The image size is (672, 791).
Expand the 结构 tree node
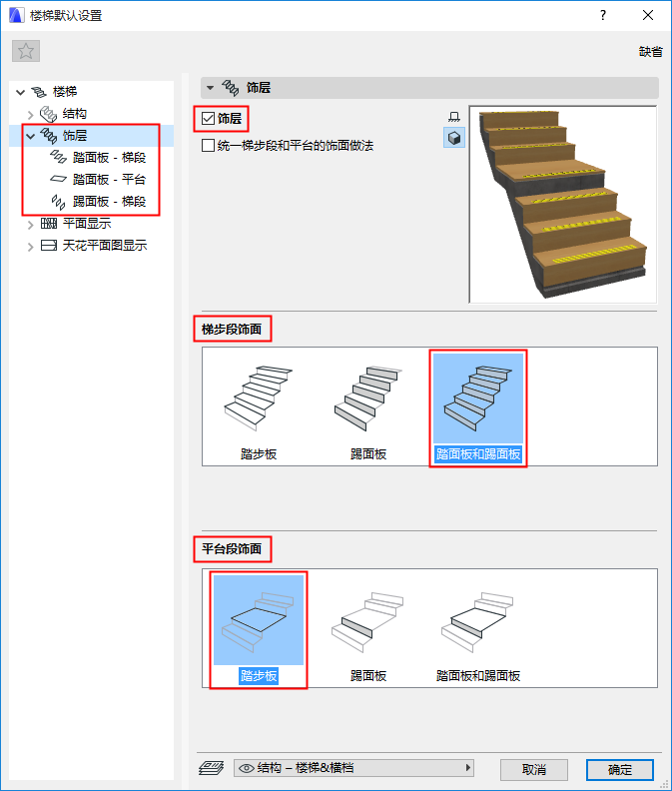[x=30, y=115]
